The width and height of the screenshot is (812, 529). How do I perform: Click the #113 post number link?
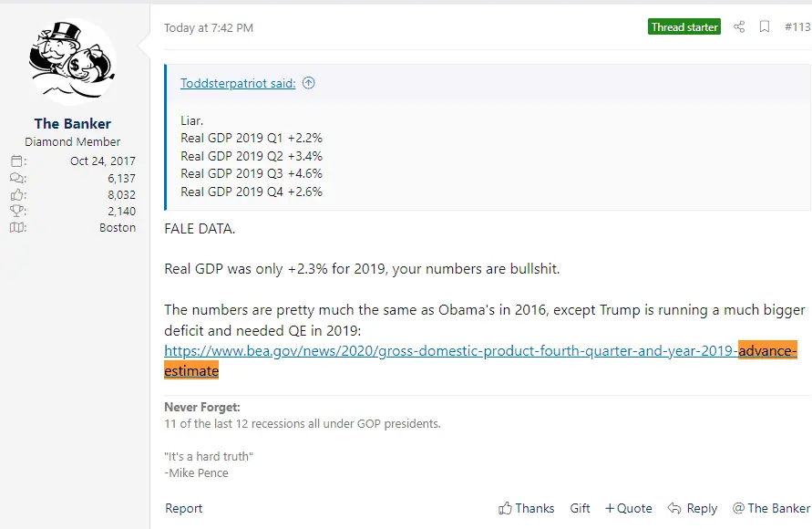click(x=797, y=27)
